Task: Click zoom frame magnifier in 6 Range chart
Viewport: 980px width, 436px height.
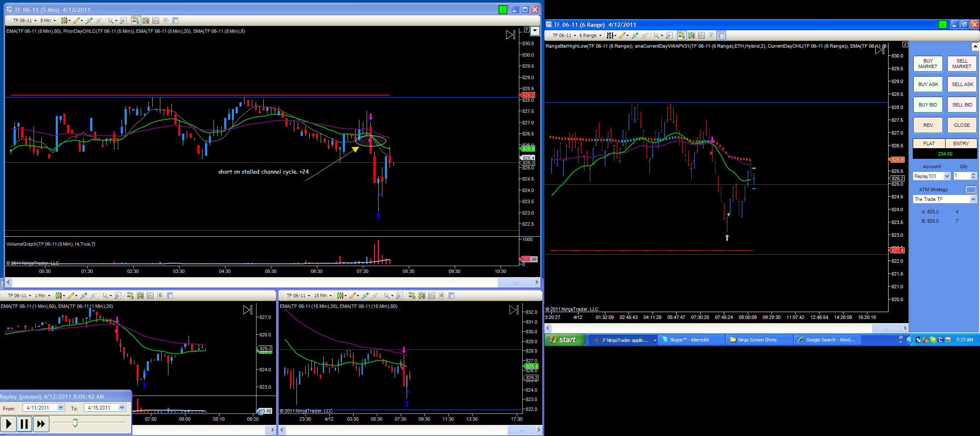Action: [x=669, y=35]
